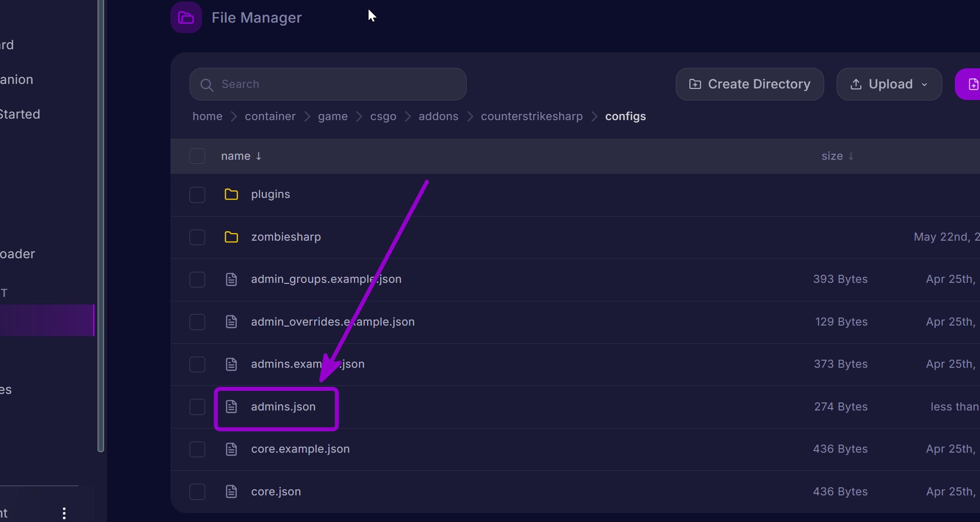The width and height of the screenshot is (980, 522).
Task: Sort by the size column
Action: pyautogui.click(x=837, y=156)
